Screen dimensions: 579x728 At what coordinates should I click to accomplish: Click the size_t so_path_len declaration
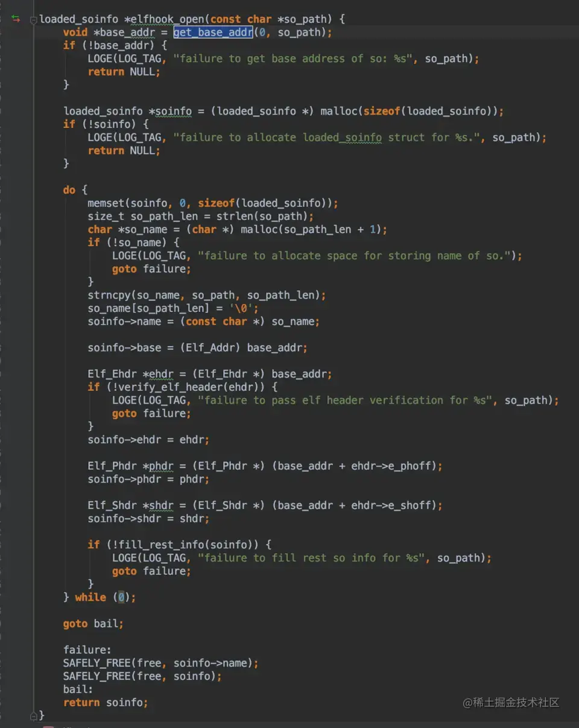(143, 217)
